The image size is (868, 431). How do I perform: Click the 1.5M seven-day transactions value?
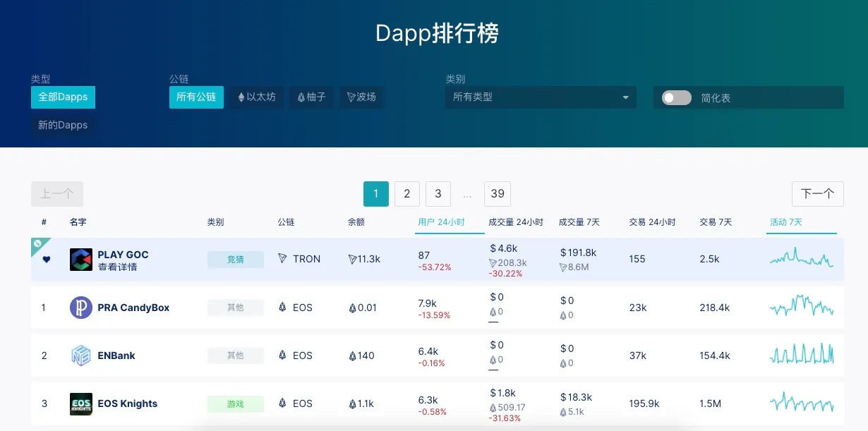point(711,403)
